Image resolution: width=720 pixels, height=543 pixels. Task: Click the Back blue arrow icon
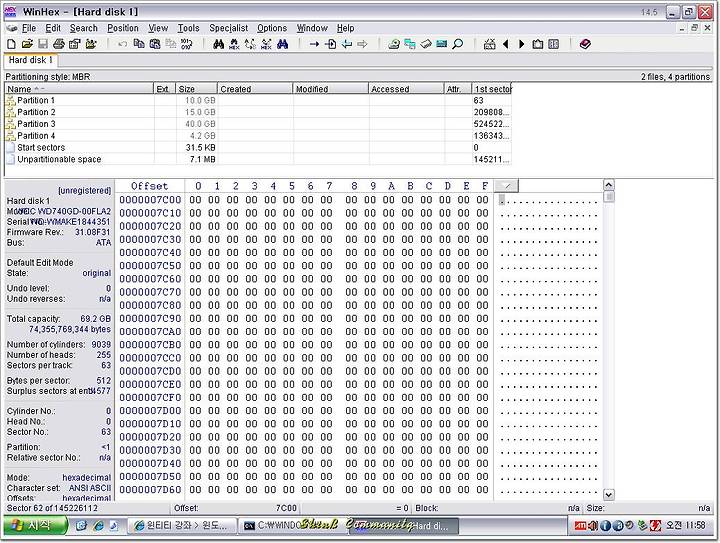347,44
